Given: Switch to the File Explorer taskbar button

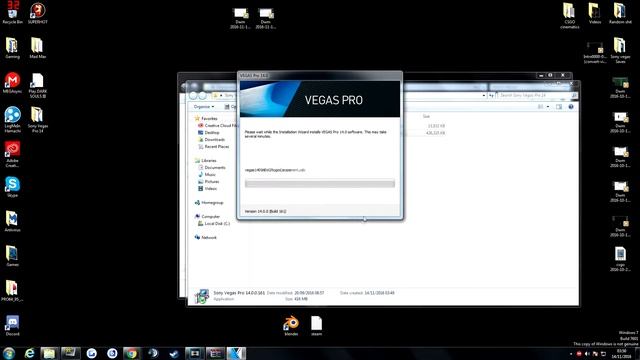Looking at the screenshot, I should [x=49, y=353].
